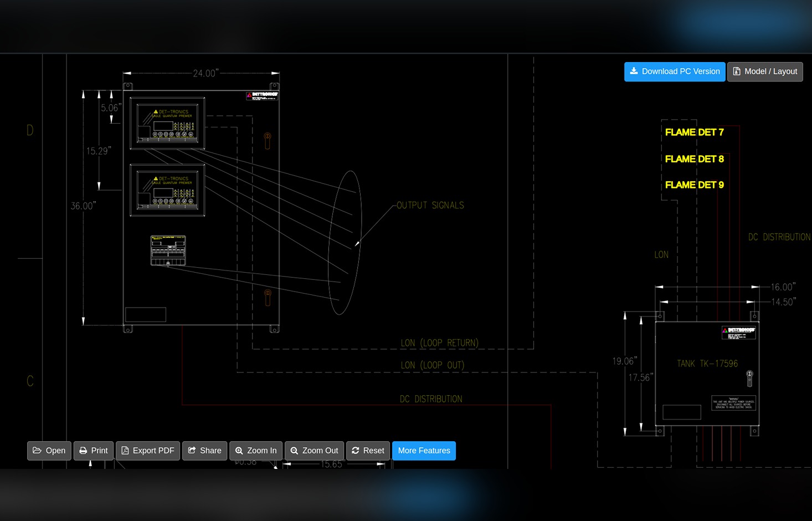The image size is (812, 521).
Task: Click the 5.06" dimension text
Action: [111, 108]
